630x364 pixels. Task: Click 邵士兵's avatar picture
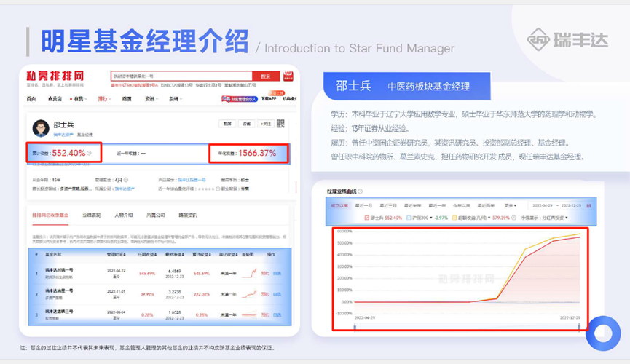click(41, 128)
